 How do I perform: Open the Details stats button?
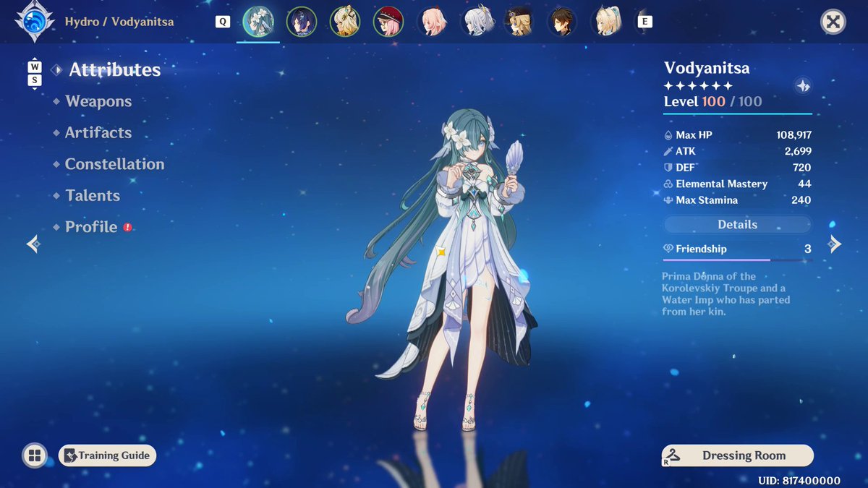737,224
